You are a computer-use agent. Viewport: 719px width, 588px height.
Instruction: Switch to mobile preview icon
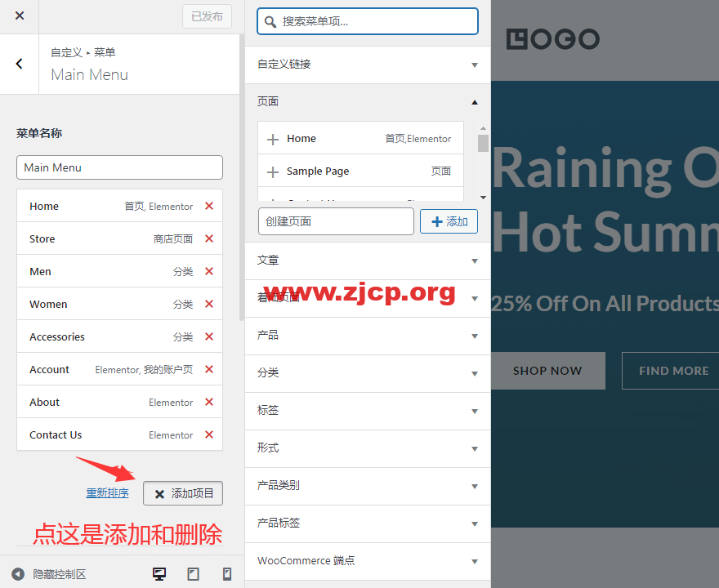coord(227,574)
